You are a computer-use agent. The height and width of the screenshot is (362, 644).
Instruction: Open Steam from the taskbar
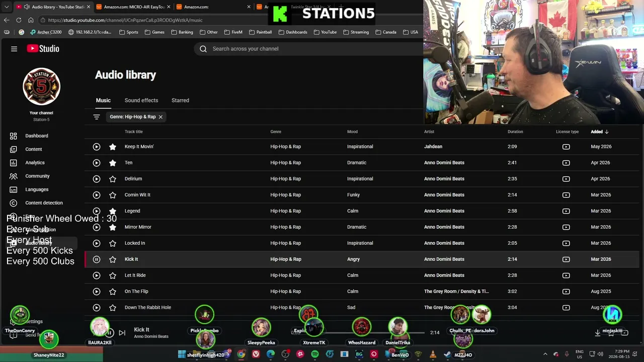tap(448, 354)
